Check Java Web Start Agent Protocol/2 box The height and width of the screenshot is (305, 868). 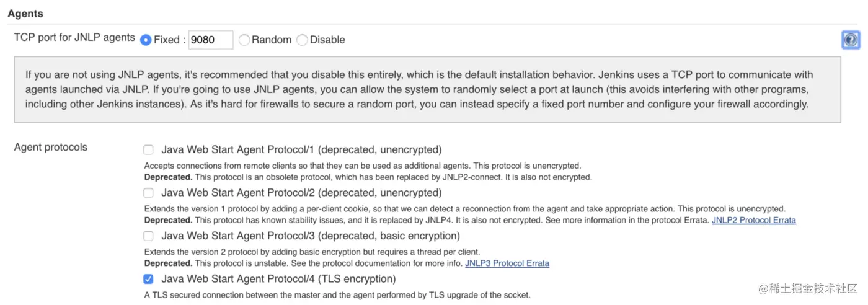tap(148, 193)
